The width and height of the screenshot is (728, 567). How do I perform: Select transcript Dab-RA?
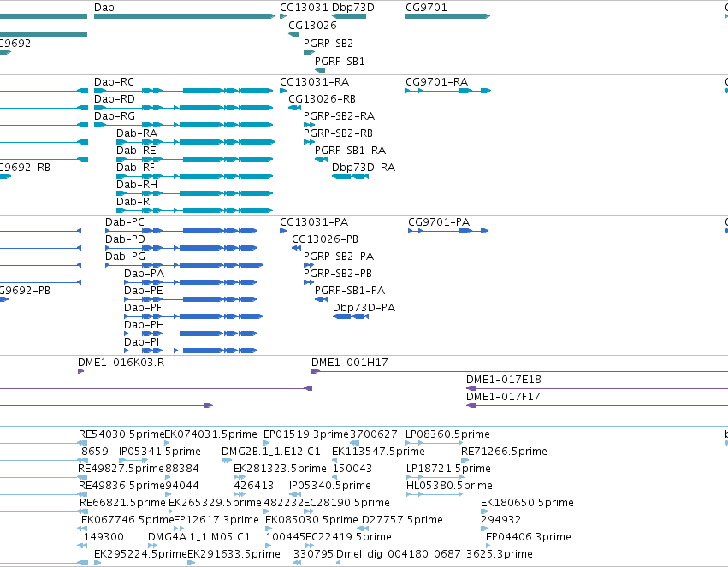(195, 142)
